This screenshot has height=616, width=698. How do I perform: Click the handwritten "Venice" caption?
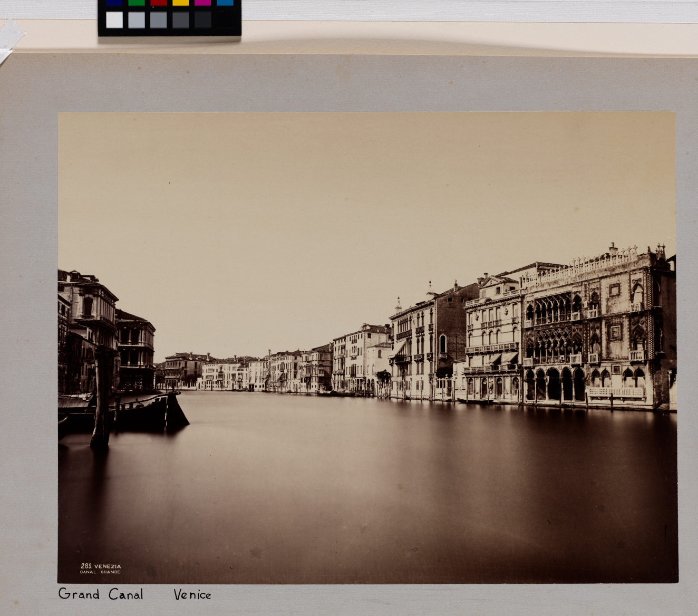click(x=192, y=595)
